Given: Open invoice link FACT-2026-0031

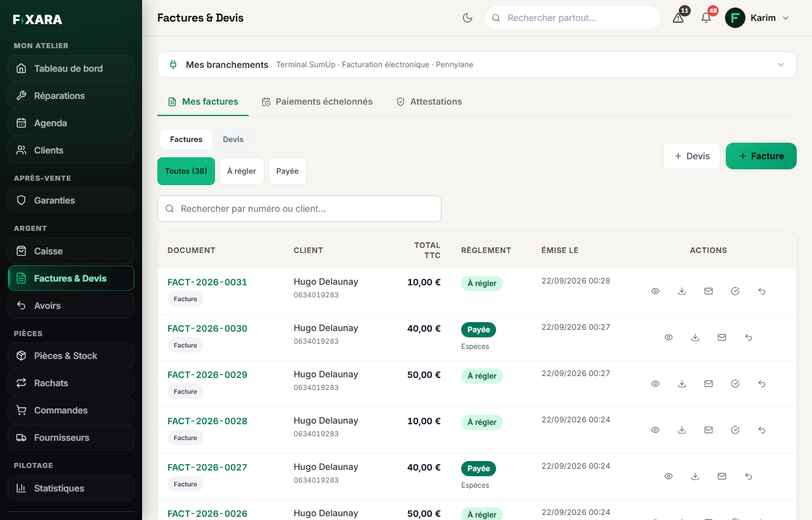Looking at the screenshot, I should (x=207, y=282).
